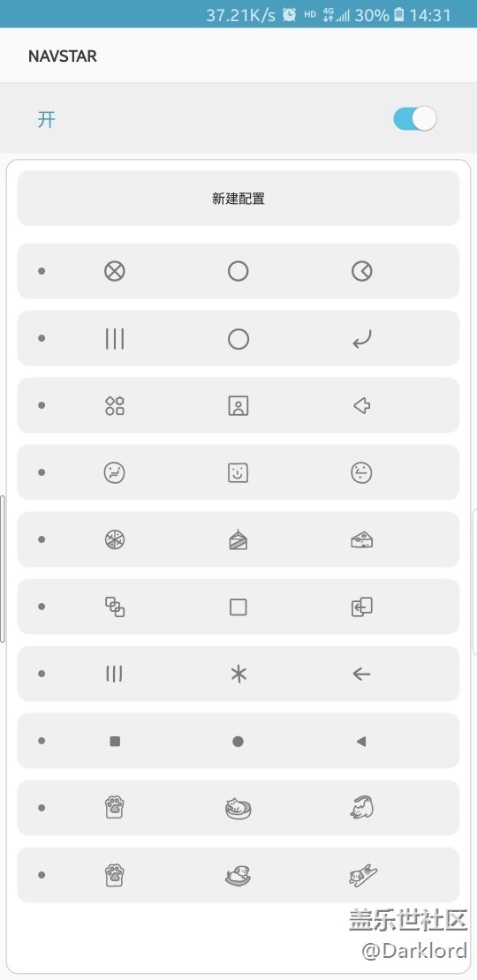Select the left arrow outline back icon
The image size is (477, 980).
pyautogui.click(x=361, y=405)
